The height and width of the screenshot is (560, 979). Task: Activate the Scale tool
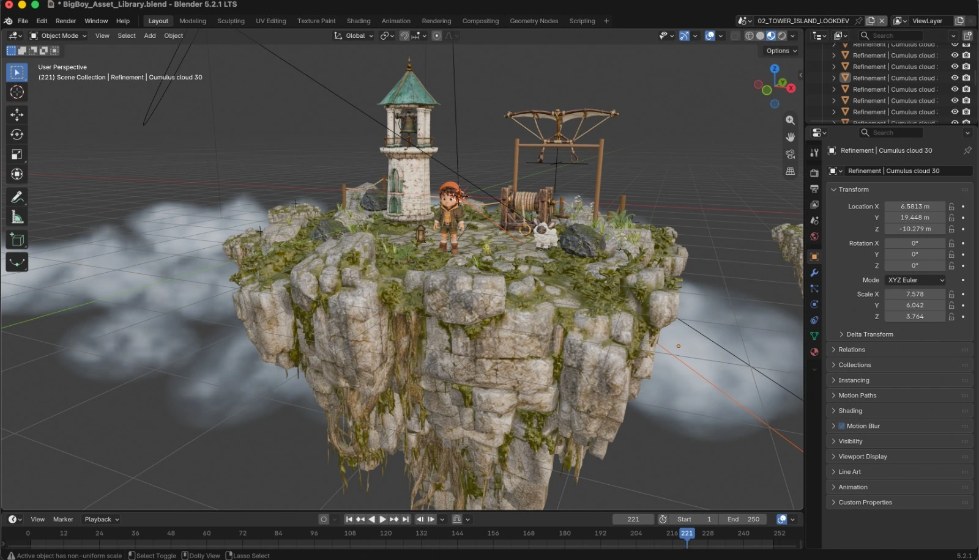pos(17,155)
